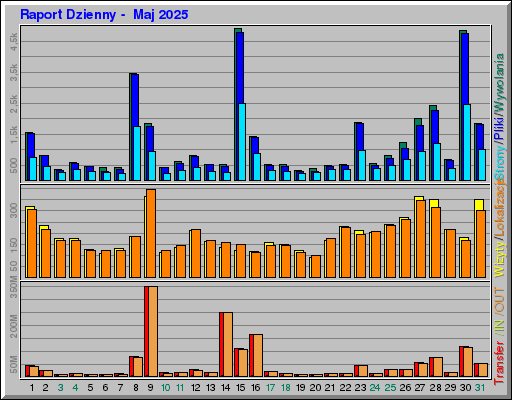The height and width of the screenshot is (400, 512).
Task: Click green day label 31
Action: 480,388
